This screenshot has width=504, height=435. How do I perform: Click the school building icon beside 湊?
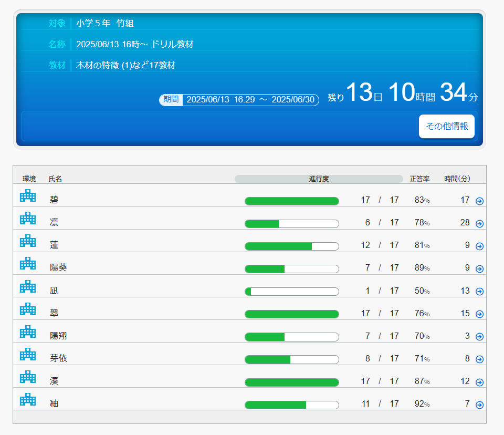point(28,377)
